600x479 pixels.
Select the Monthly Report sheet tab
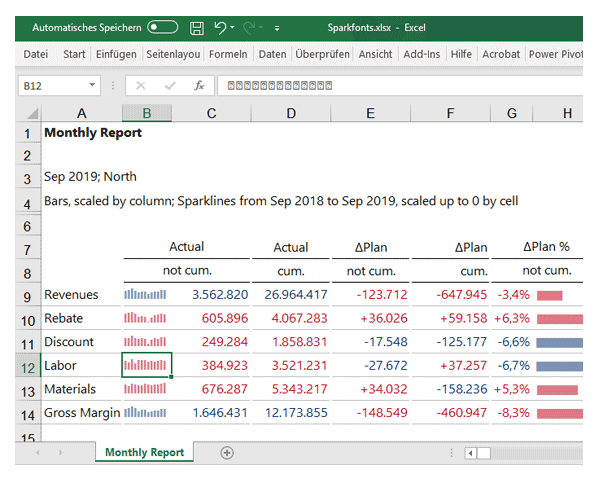(145, 453)
